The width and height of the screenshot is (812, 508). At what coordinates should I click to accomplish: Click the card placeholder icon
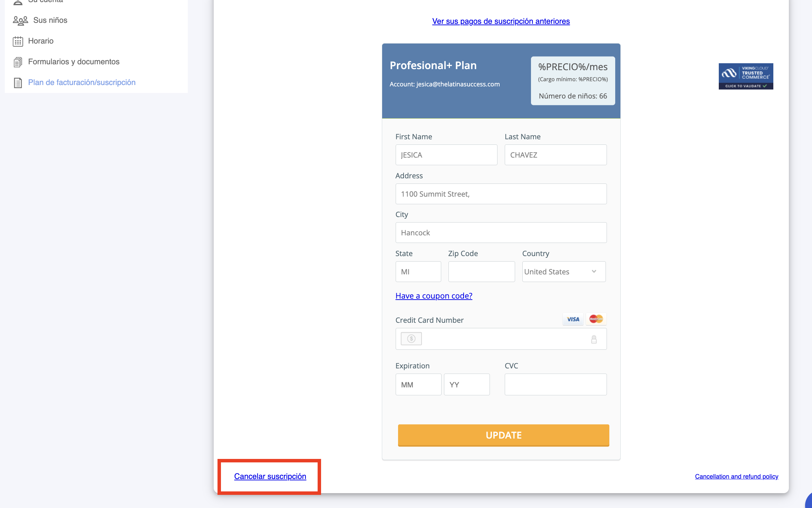411,339
